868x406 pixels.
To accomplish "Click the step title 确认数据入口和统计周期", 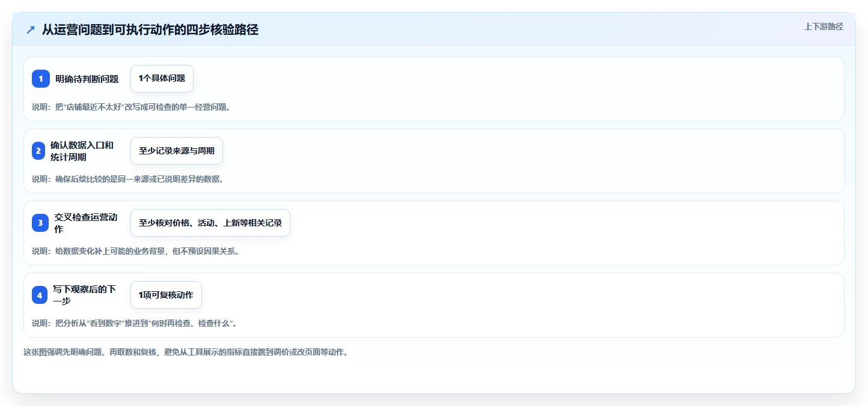I will (x=82, y=151).
